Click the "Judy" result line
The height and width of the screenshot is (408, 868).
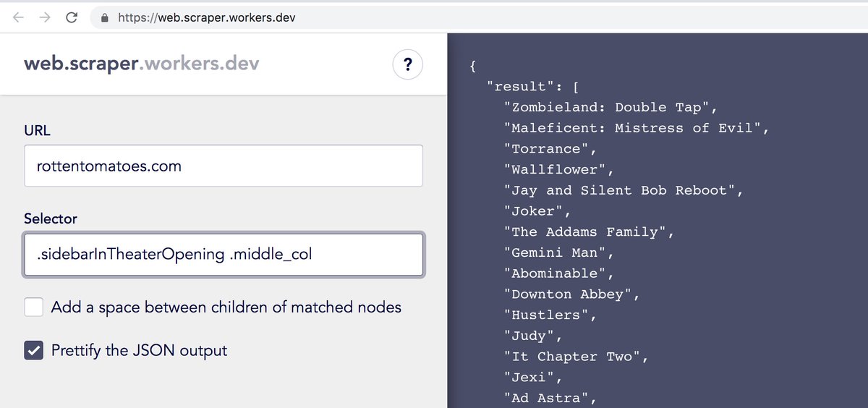click(533, 336)
